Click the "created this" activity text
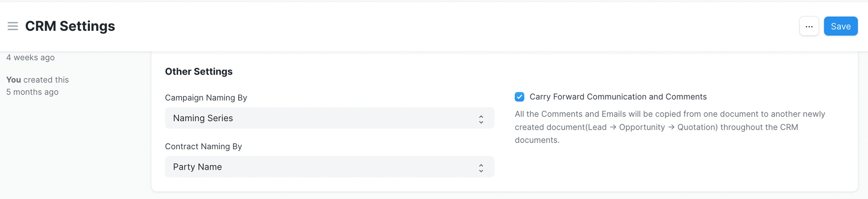This screenshot has height=199, width=868. point(46,80)
